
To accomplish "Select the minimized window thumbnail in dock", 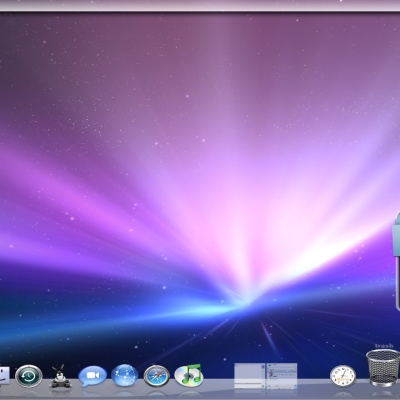I will tap(266, 376).
